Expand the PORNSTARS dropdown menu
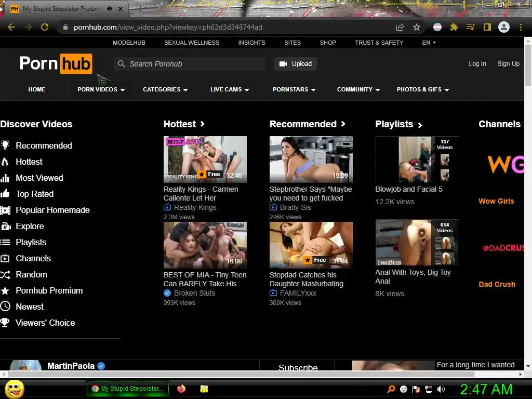The width and height of the screenshot is (532, 399). [294, 89]
